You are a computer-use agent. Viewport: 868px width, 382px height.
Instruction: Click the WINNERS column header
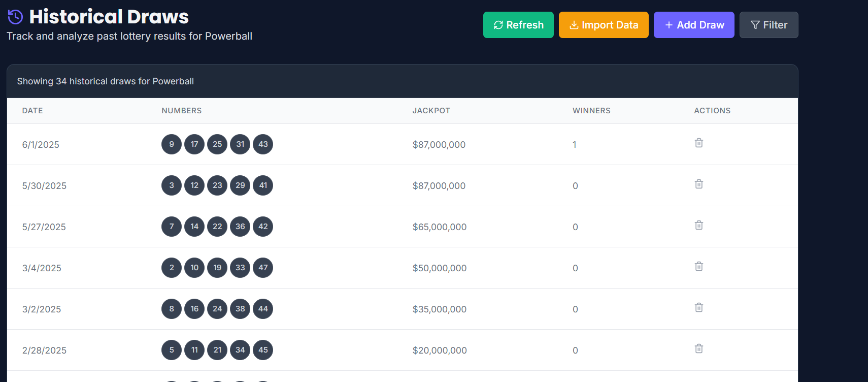click(591, 111)
